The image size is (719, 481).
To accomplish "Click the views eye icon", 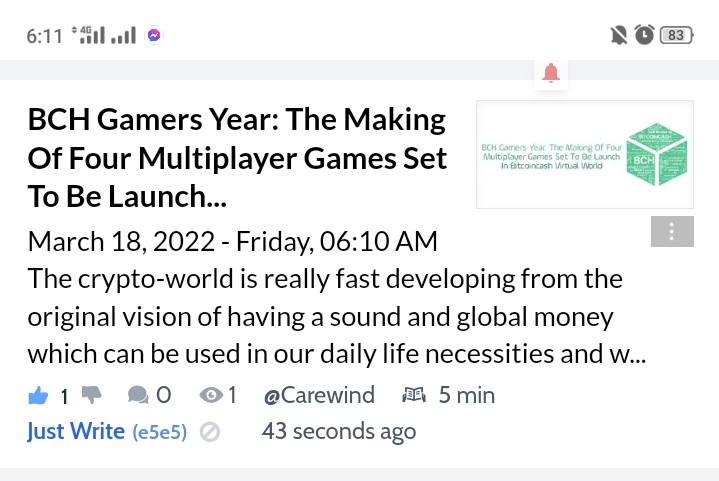I will pyautogui.click(x=211, y=395).
